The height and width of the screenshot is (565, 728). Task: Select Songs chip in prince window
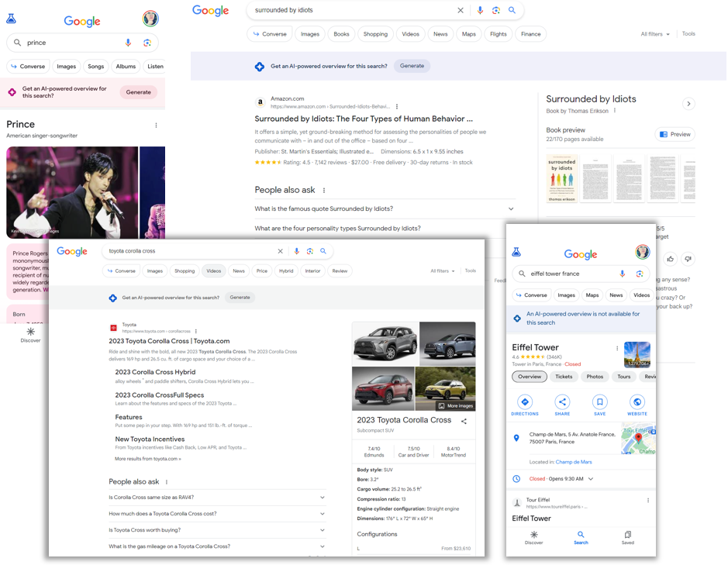coord(95,67)
